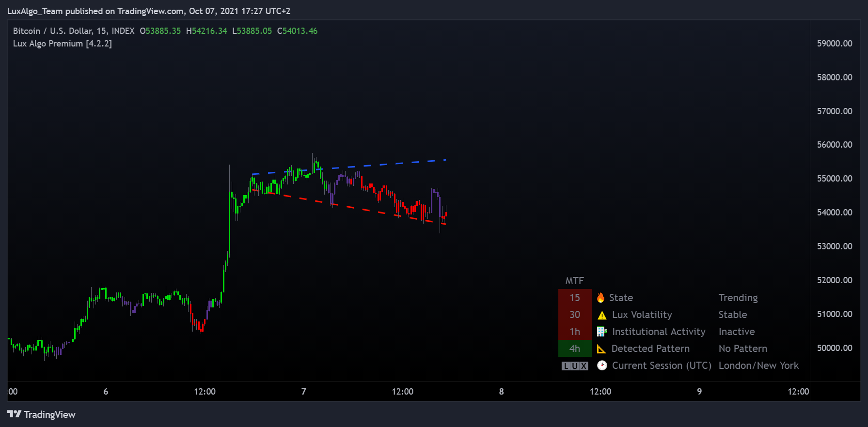
Task: Click the Current Session clock icon
Action: 602,366
